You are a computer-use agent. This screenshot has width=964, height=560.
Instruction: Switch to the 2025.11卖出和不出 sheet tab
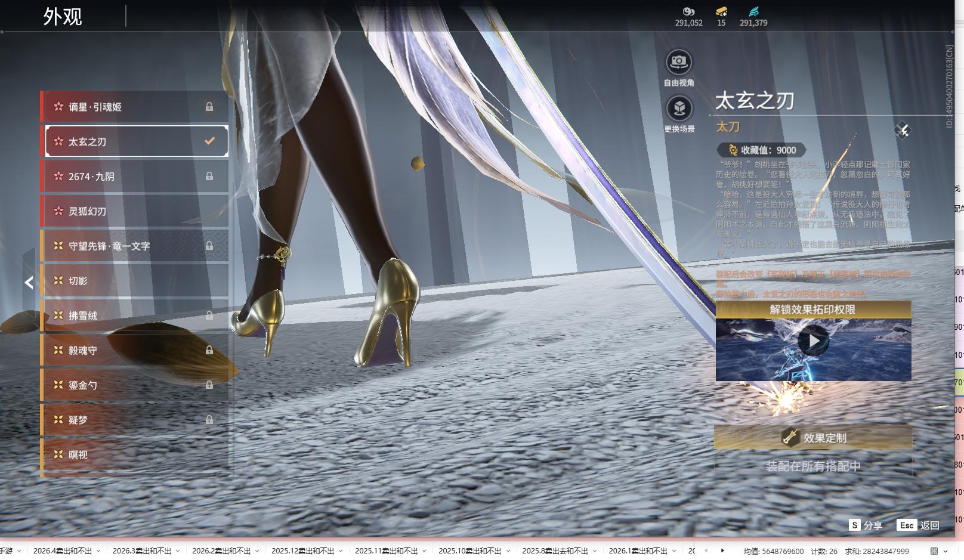[x=386, y=551]
